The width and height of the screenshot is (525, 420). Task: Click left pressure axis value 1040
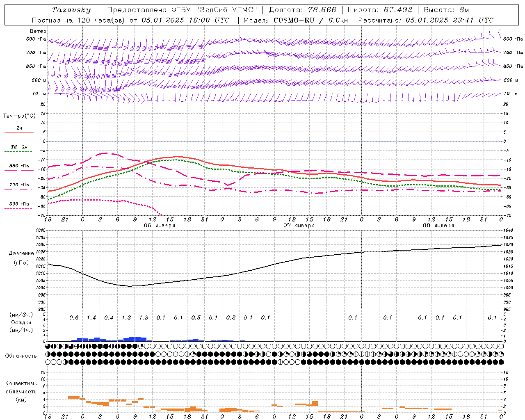41,231
